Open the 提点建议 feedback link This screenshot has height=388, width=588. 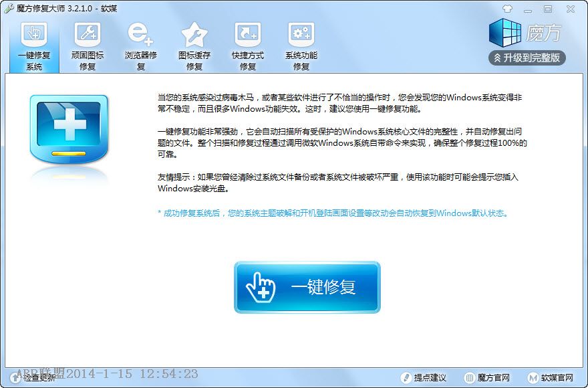click(424, 377)
